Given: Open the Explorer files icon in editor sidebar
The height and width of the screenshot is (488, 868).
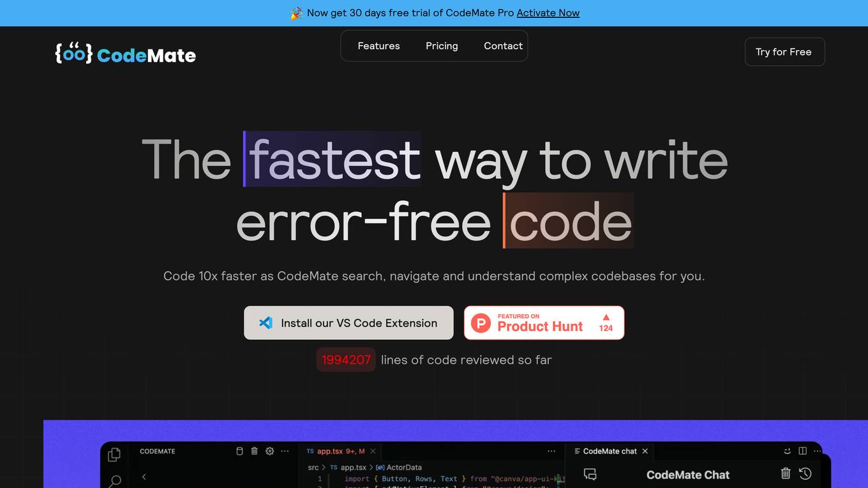Looking at the screenshot, I should 114,454.
